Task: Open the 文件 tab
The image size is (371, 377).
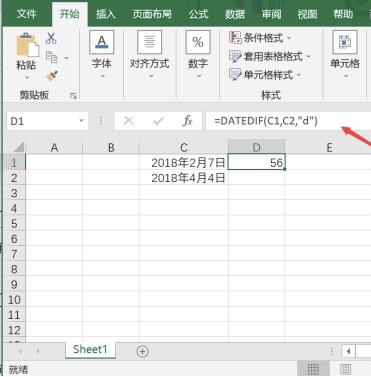Action: coord(26,14)
